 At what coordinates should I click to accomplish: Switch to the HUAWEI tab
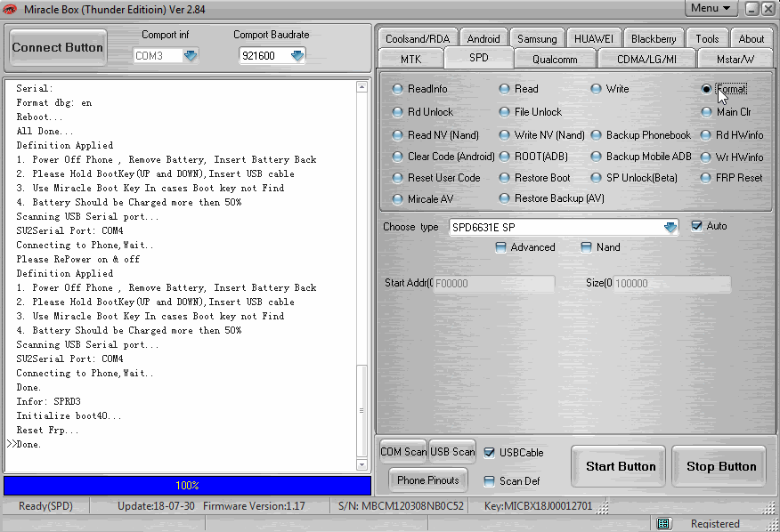[x=593, y=38]
